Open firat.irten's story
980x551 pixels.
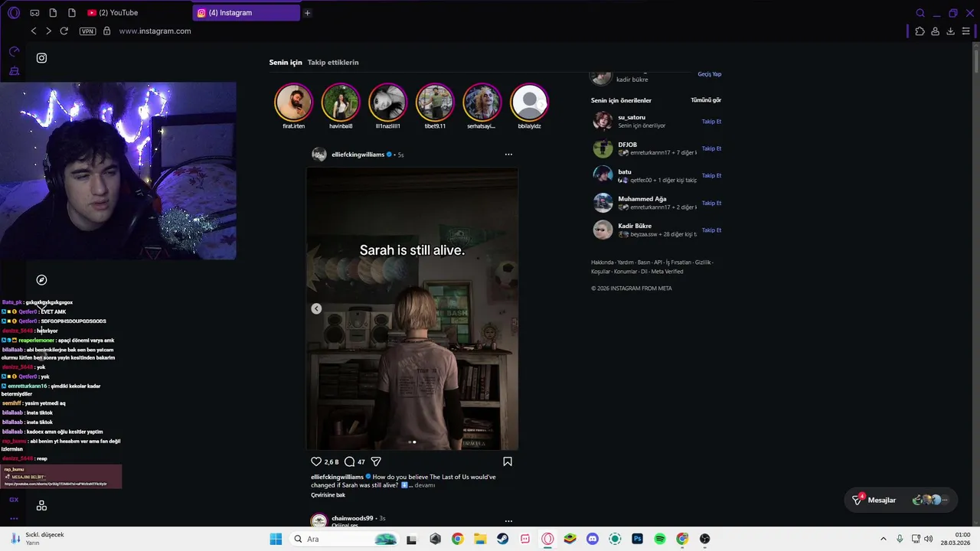(293, 102)
